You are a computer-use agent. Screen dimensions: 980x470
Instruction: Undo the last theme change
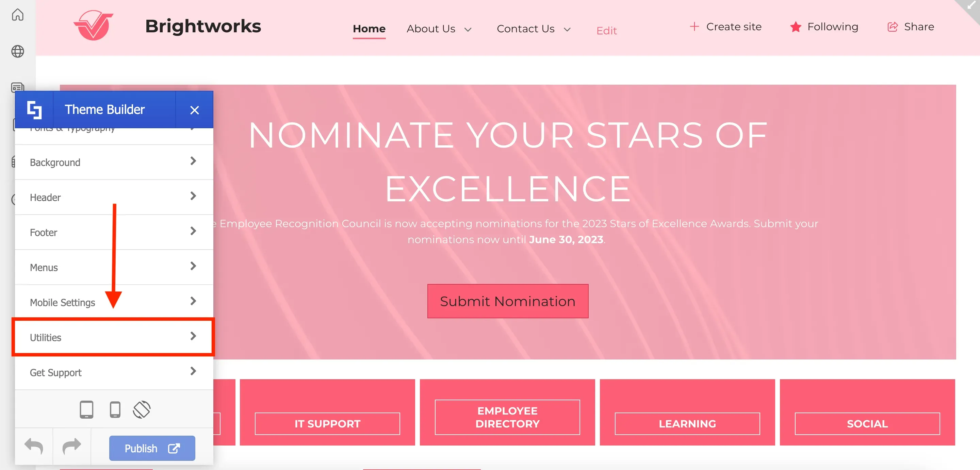(x=33, y=446)
